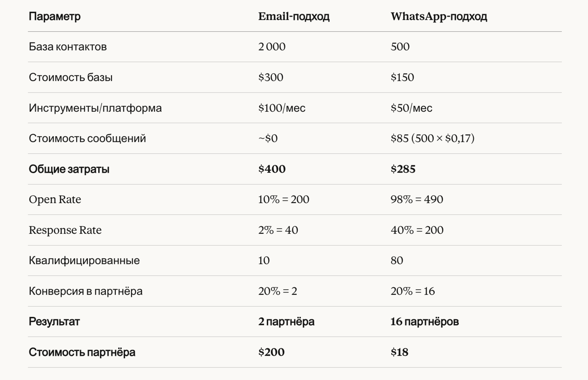Click the $400 total cost value

272,169
